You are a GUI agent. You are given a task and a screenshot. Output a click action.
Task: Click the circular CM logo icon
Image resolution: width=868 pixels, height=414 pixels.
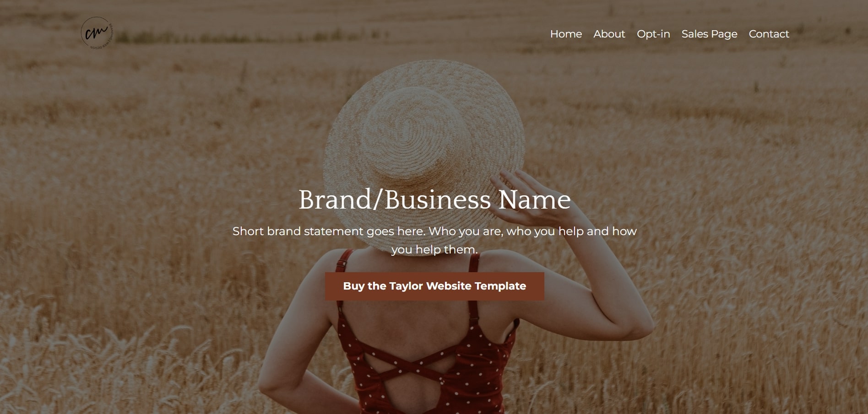pyautogui.click(x=97, y=33)
